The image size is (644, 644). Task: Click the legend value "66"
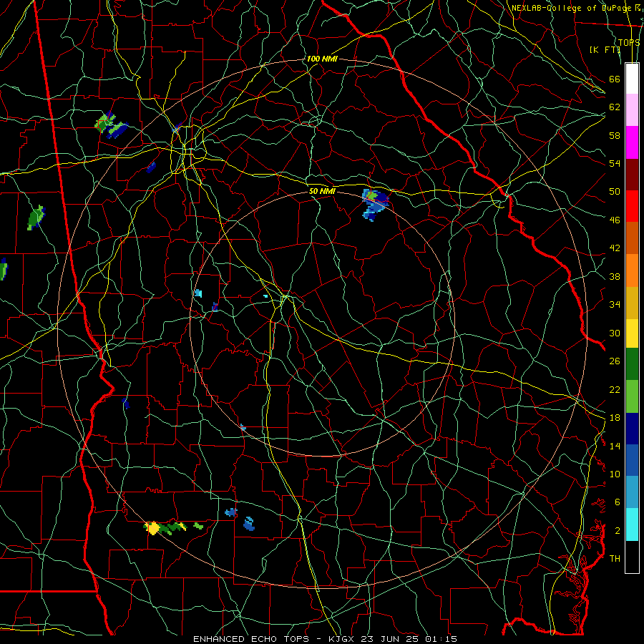click(x=615, y=79)
